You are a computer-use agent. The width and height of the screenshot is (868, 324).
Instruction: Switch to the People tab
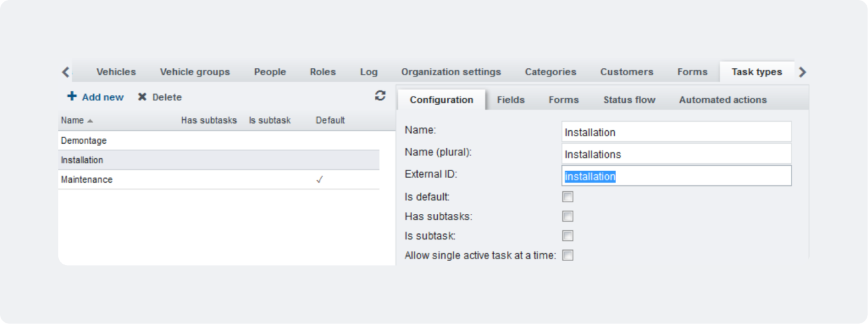click(269, 72)
